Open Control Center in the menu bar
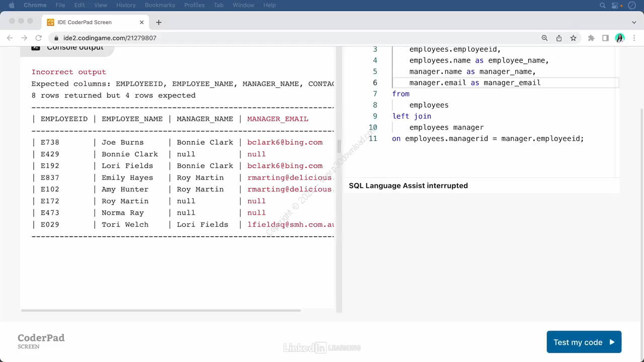 [x=616, y=5]
